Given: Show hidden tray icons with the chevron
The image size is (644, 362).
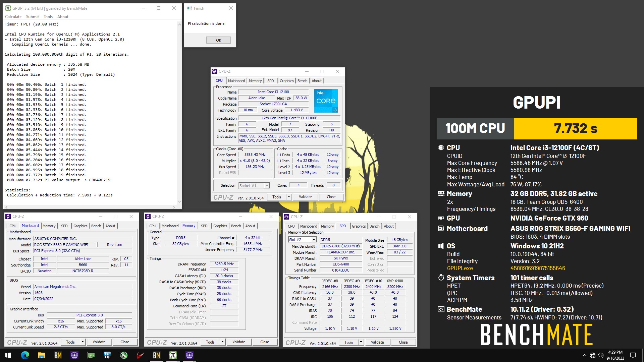Looking at the screenshot, I should (584, 355).
